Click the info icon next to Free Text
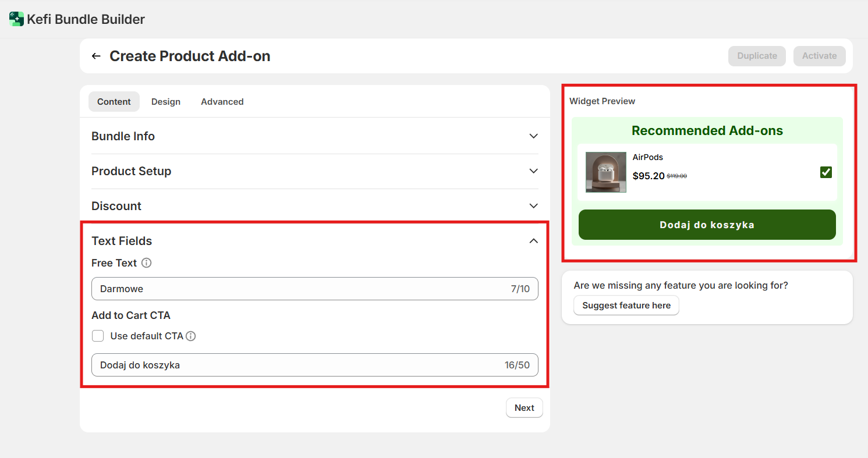 (147, 263)
